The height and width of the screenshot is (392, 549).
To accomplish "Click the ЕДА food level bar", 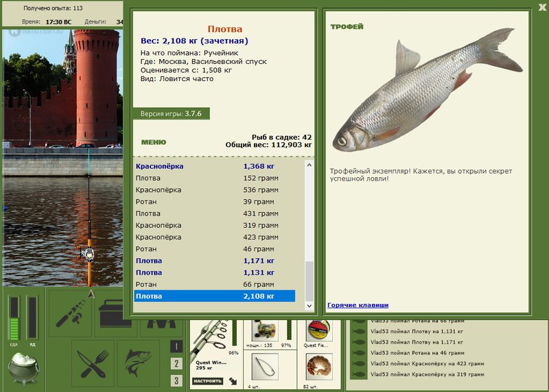I will (x=14, y=319).
